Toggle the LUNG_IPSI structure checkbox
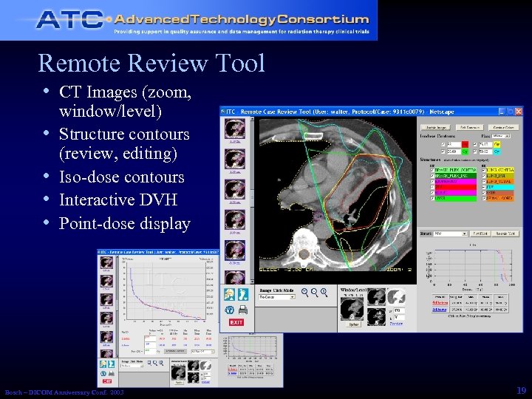 coord(483,176)
